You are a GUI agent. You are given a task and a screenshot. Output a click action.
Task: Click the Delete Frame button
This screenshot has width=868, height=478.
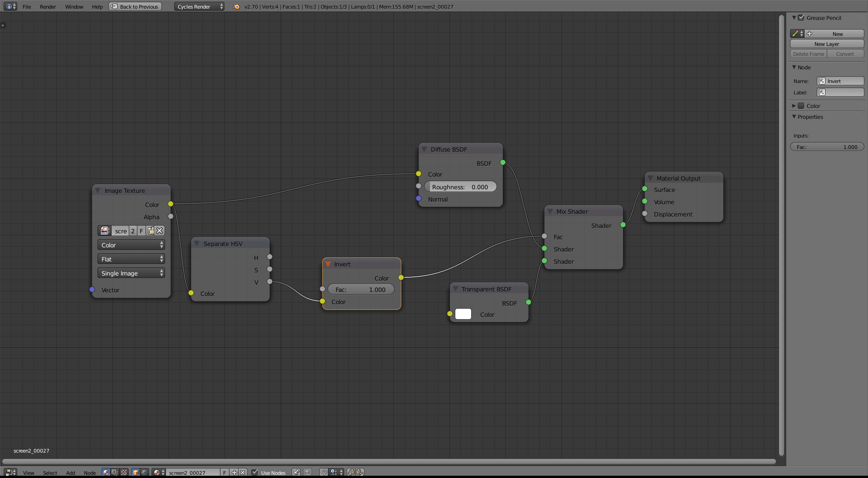click(809, 54)
